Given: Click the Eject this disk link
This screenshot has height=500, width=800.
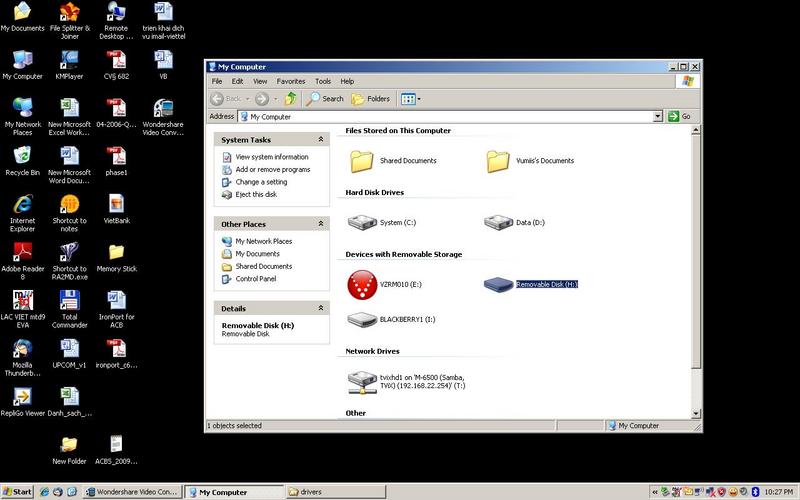Looking at the screenshot, I should tap(258, 194).
